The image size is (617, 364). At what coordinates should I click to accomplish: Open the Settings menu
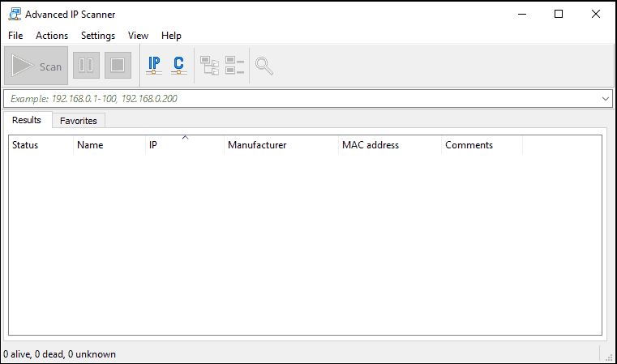(x=98, y=36)
